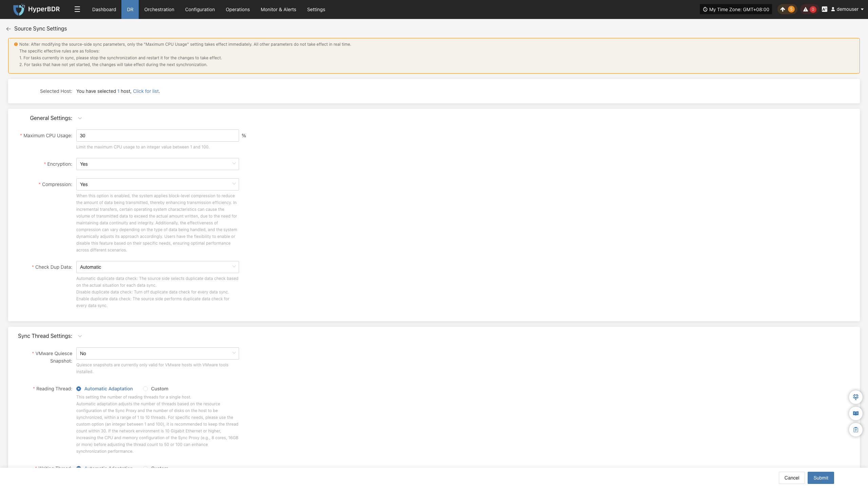
Task: Collapse the Sync Thread Settings section
Action: [x=80, y=336]
